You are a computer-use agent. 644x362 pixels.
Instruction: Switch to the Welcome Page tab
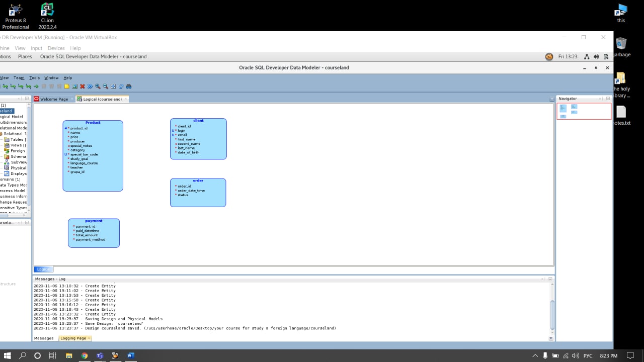(54, 99)
